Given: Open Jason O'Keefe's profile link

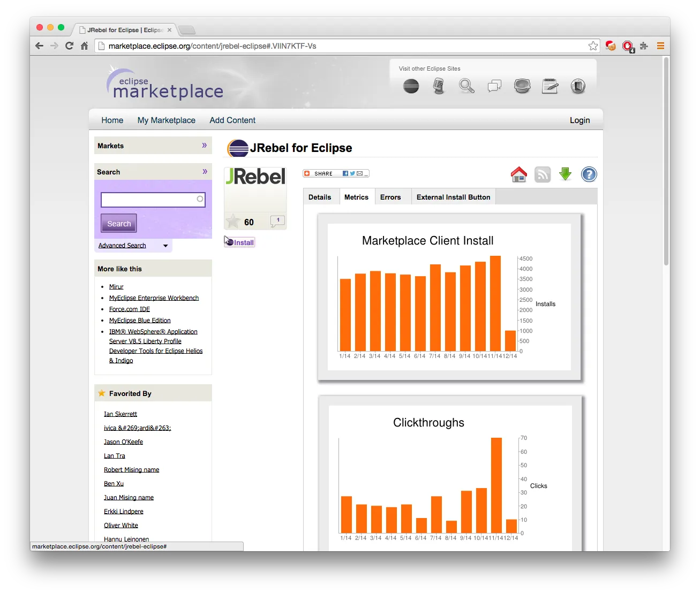Looking at the screenshot, I should click(x=123, y=442).
